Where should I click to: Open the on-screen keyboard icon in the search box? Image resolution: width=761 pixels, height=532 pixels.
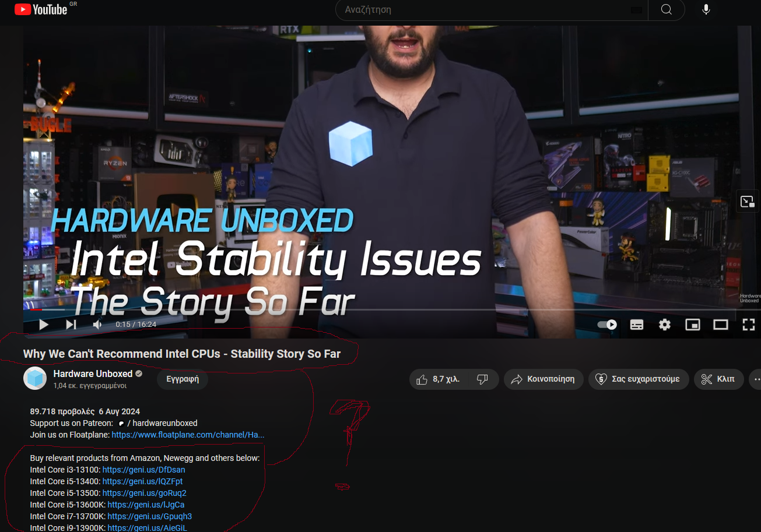pyautogui.click(x=636, y=10)
